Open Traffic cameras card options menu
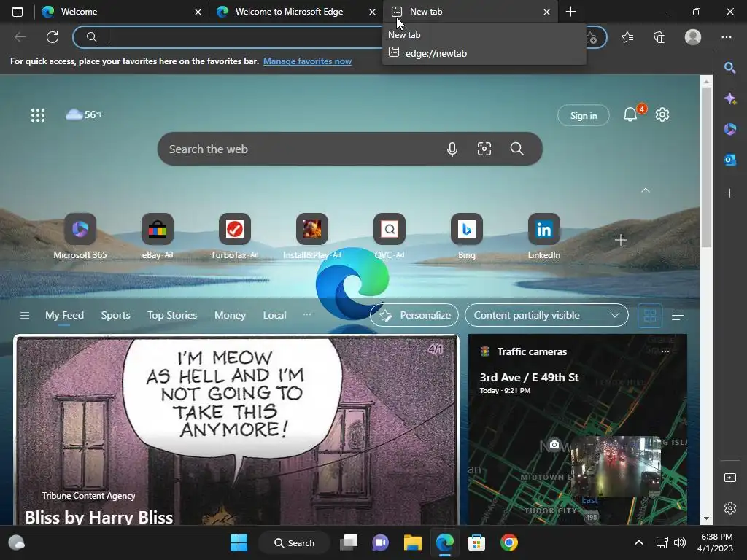Image resolution: width=747 pixels, height=560 pixels. [x=665, y=351]
